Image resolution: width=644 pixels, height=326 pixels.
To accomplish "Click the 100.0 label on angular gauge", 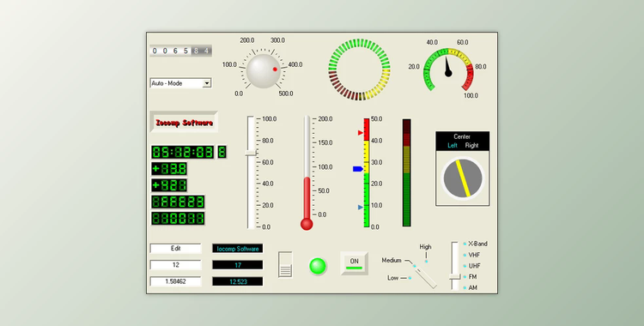I will [471, 96].
